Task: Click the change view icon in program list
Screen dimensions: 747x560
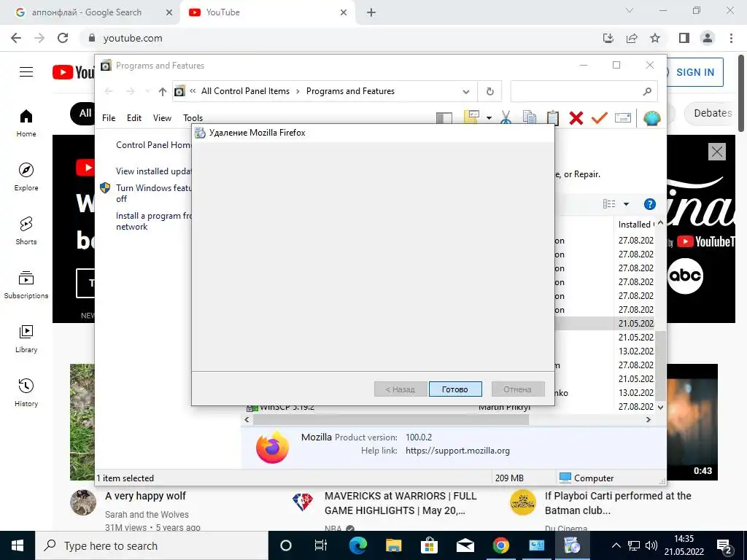Action: click(609, 204)
